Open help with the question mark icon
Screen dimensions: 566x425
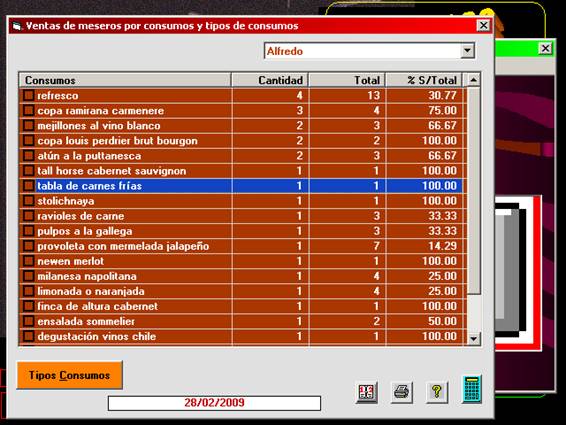tap(437, 392)
